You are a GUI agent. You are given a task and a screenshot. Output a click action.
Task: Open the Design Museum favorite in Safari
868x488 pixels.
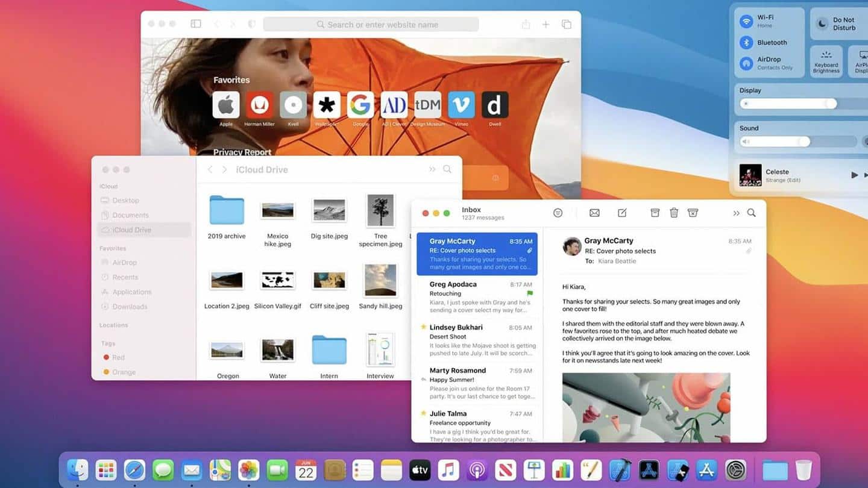point(427,105)
